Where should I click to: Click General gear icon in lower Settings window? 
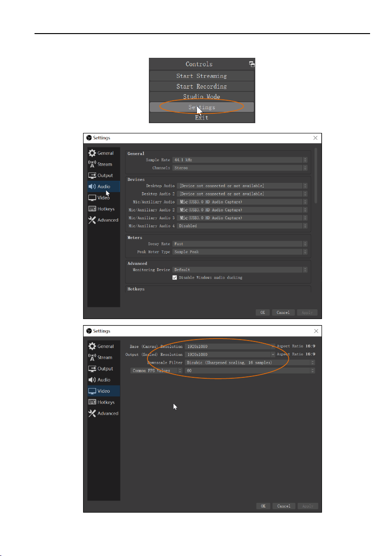[92, 346]
